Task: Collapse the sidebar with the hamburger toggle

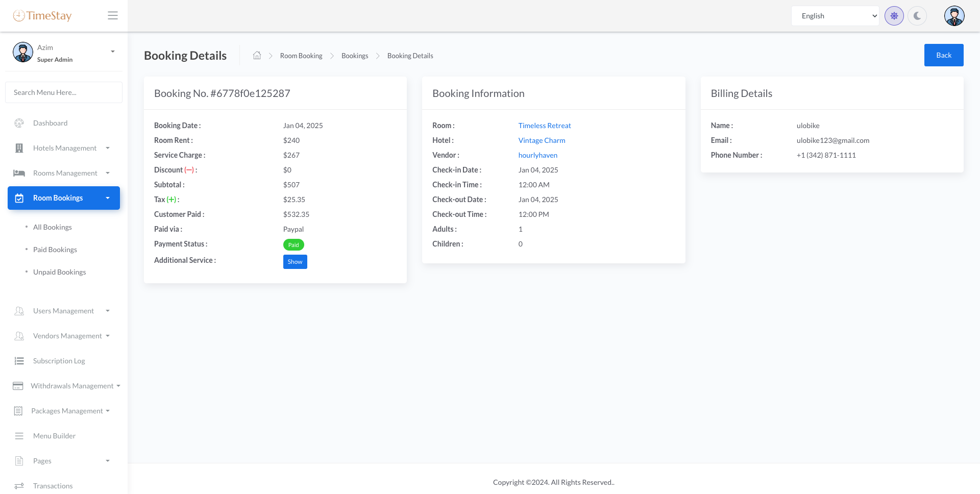Action: (113, 15)
